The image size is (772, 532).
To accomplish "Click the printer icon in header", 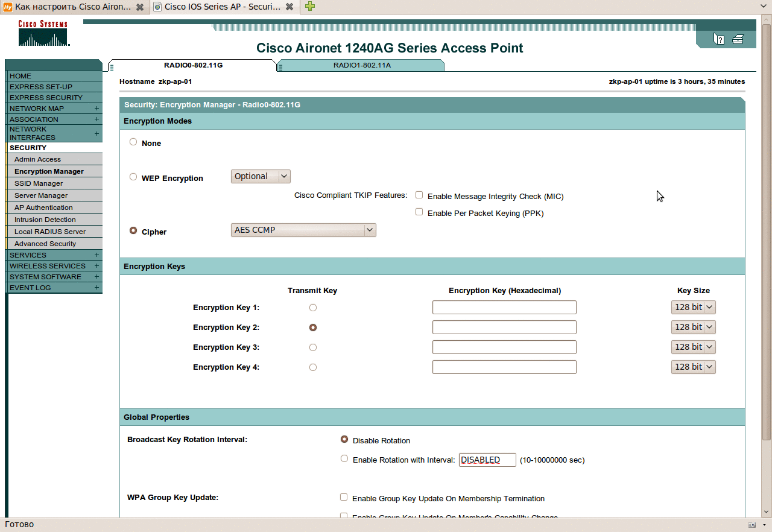I will pyautogui.click(x=738, y=39).
